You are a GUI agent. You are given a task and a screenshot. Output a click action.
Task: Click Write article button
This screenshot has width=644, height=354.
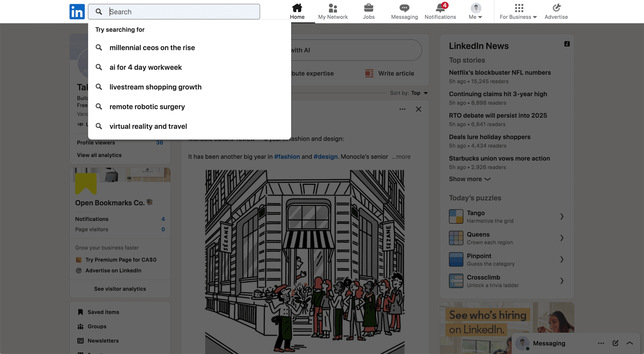pos(390,73)
